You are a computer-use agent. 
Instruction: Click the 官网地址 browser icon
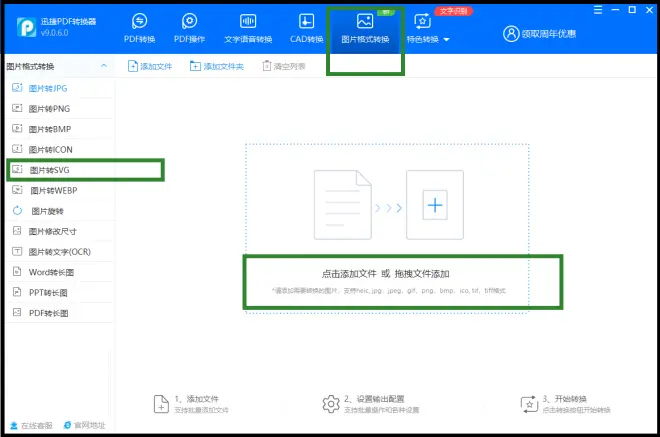pos(67,425)
